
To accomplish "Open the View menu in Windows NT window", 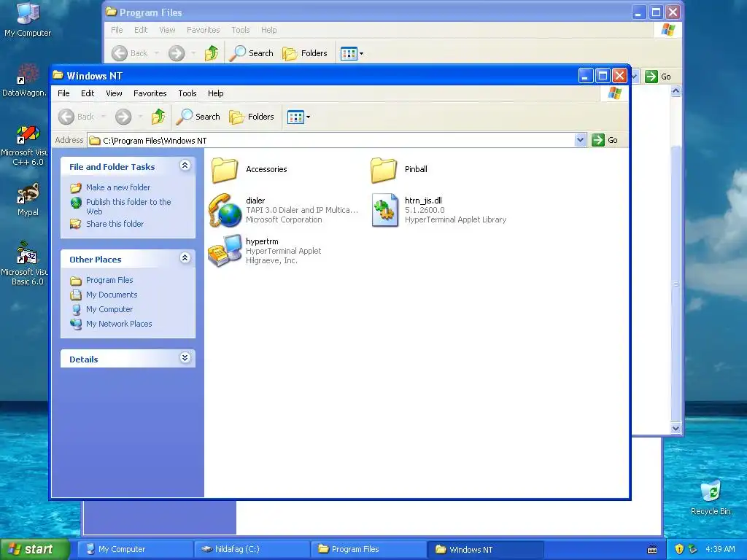I will coord(114,93).
